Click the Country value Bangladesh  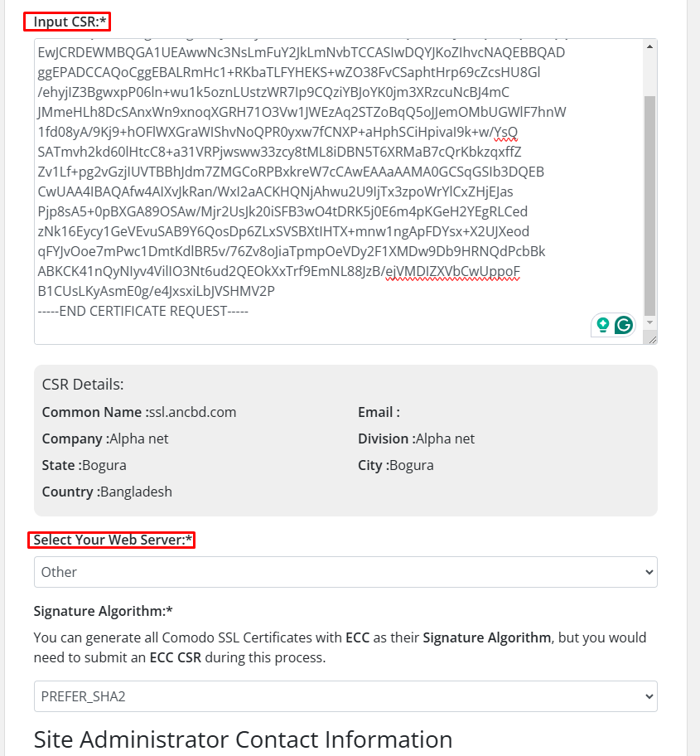tap(136, 492)
